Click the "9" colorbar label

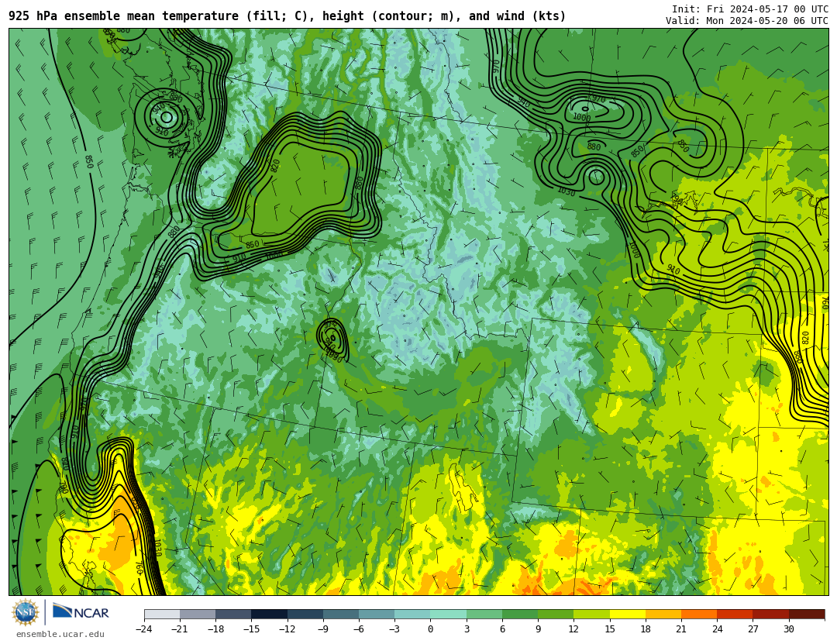(538, 629)
